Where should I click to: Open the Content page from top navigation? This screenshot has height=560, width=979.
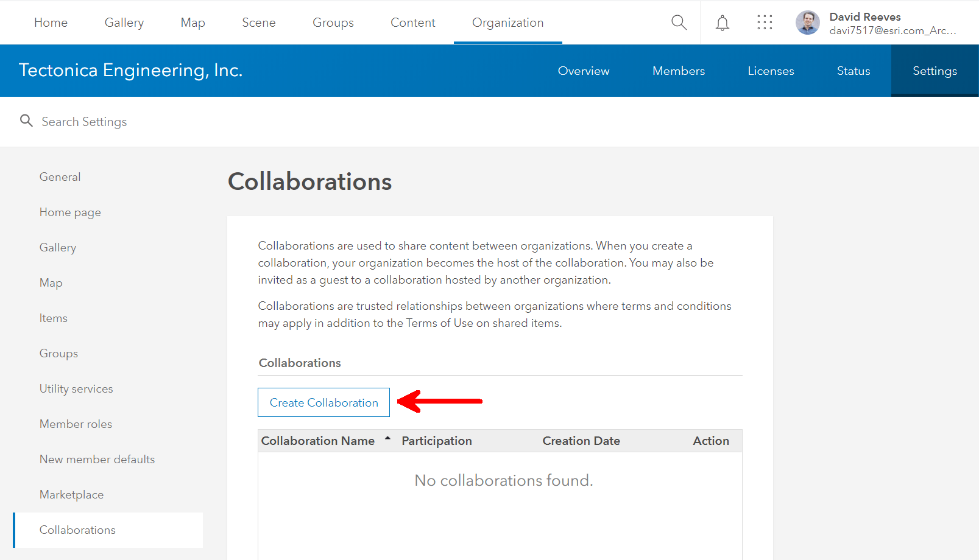[x=412, y=22]
